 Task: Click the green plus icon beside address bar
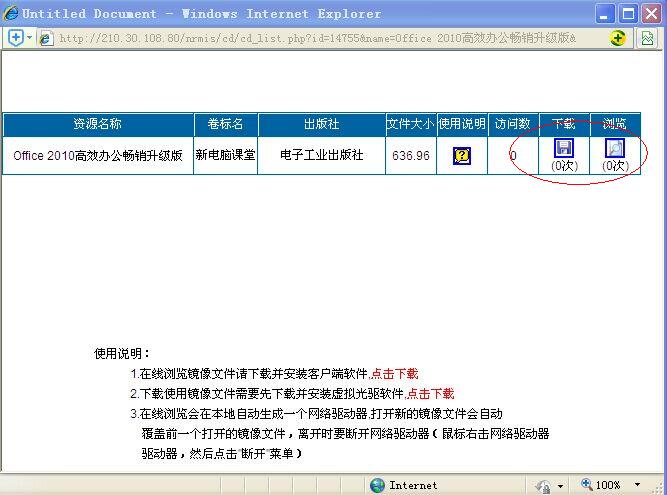coord(618,38)
